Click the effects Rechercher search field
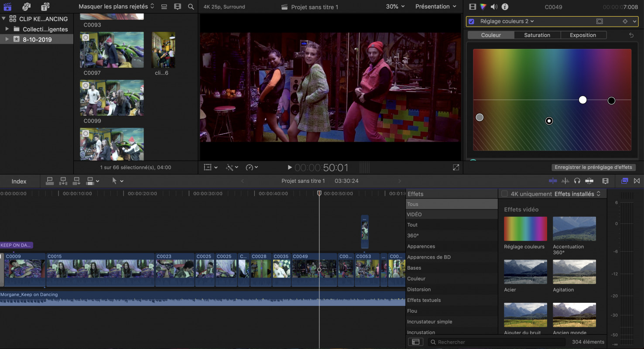The height and width of the screenshot is (349, 644). tap(497, 342)
